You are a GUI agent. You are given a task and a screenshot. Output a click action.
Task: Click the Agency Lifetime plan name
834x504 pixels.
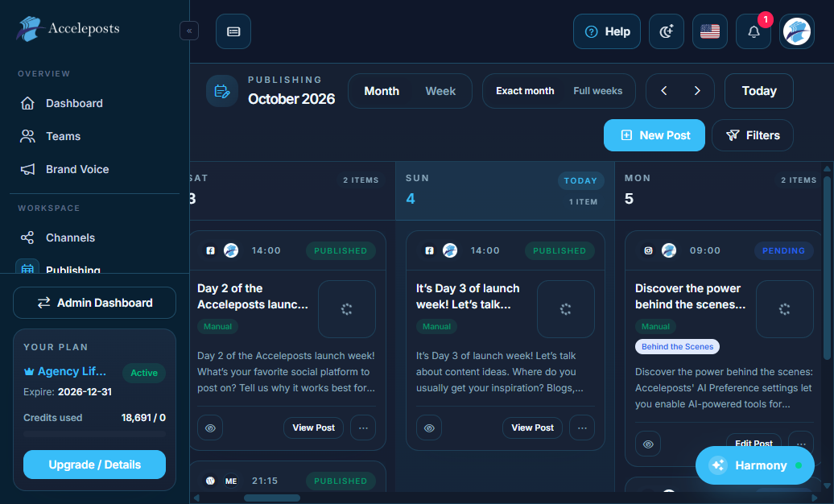tap(65, 371)
